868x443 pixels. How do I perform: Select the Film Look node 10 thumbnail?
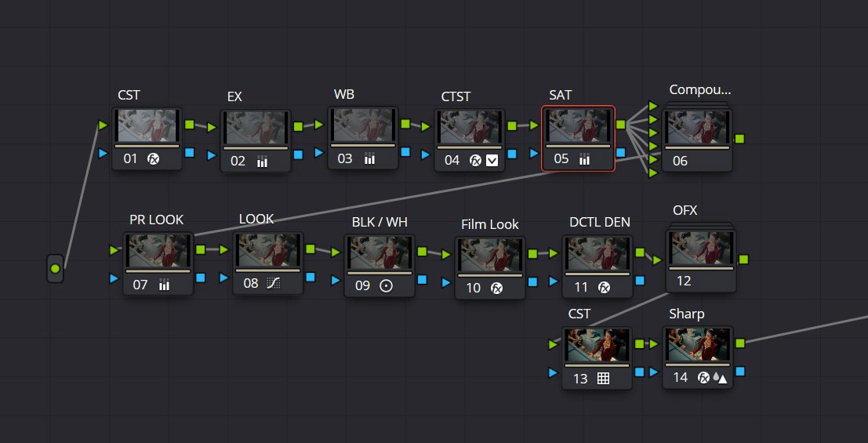(490, 256)
